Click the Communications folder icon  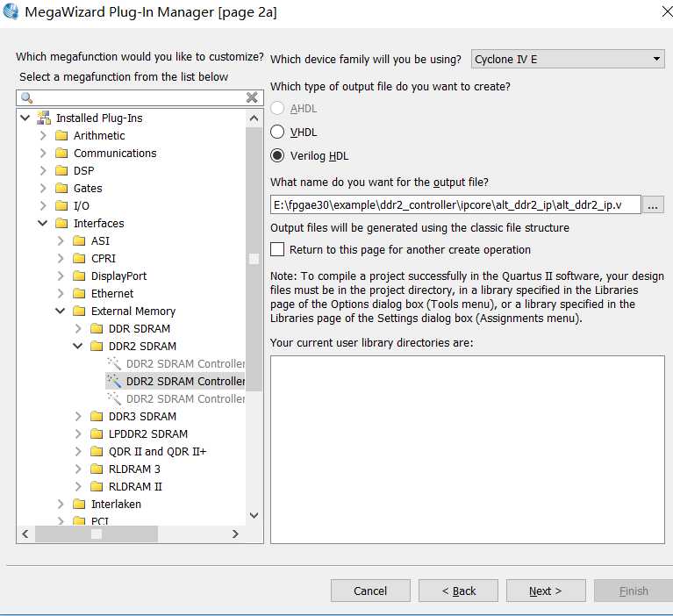point(61,154)
